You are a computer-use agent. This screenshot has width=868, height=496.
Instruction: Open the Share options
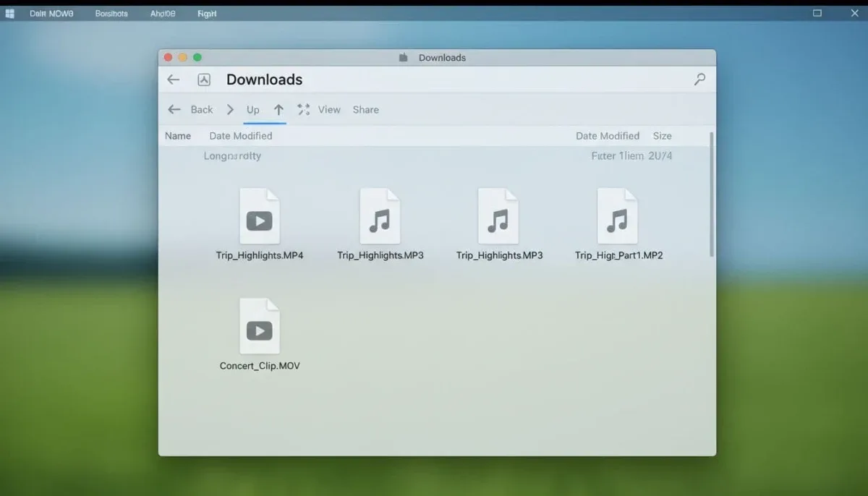pos(365,109)
